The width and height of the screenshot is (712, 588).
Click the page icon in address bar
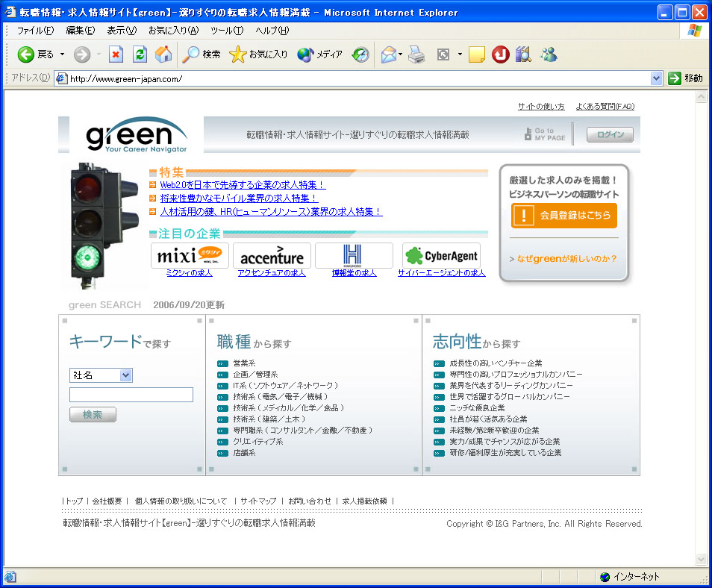[x=62, y=78]
